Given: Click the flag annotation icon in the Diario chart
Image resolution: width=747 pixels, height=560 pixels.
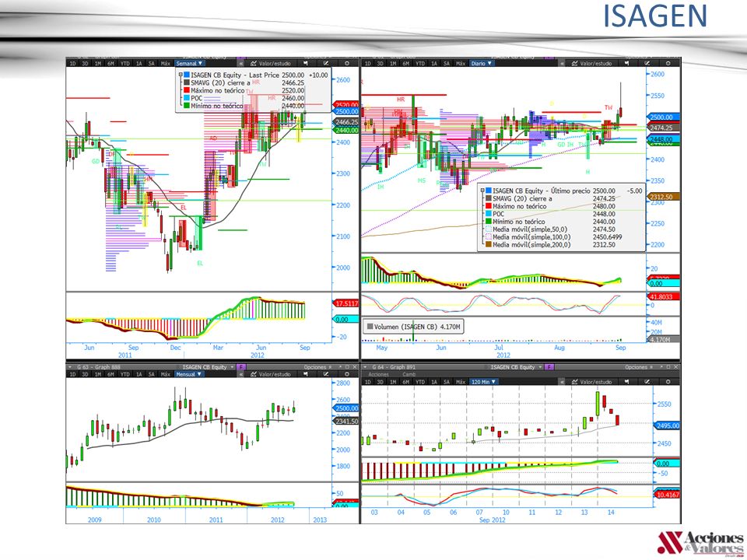Looking at the screenshot, I should pyautogui.click(x=627, y=63).
